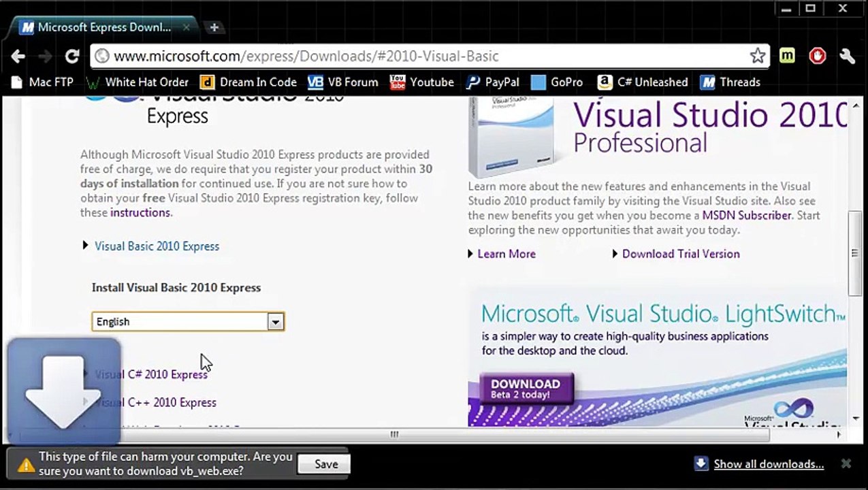Screen dimensions: 868x490
Task: Open the White Hat Order bookmark
Action: pos(138,82)
